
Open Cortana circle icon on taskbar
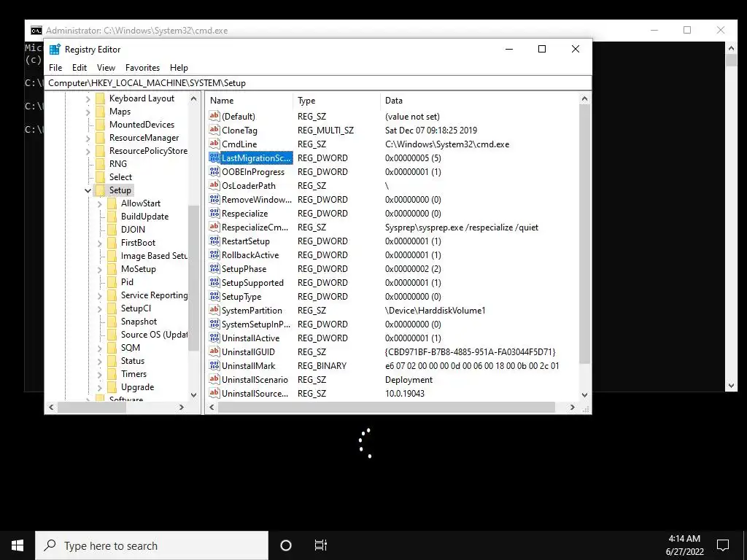(x=286, y=545)
